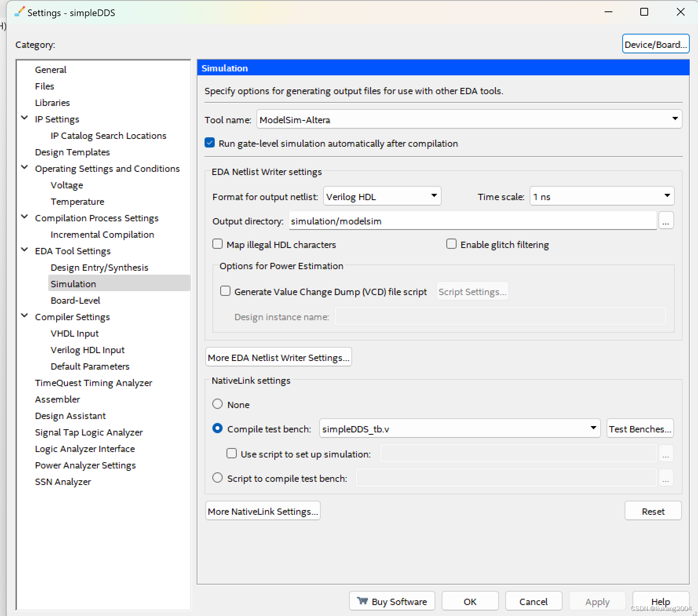This screenshot has height=616, width=698.
Task: Select Design Entry/Synthesis item
Action: (x=99, y=268)
